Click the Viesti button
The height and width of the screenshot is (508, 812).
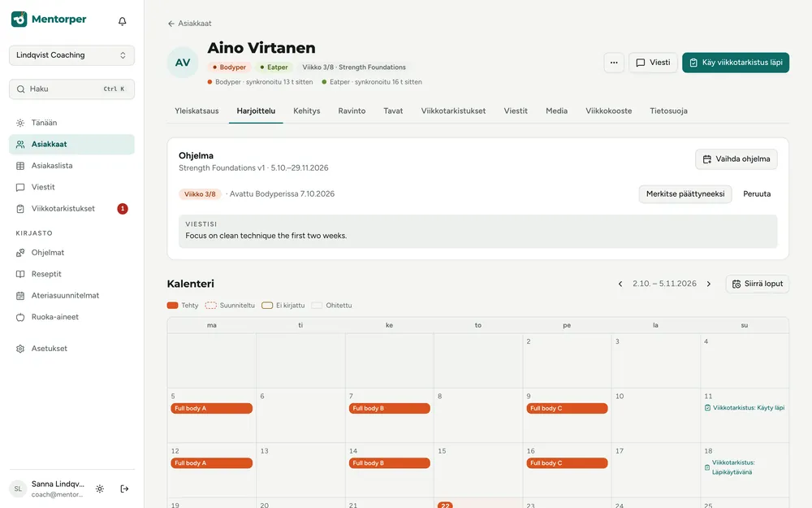tap(653, 63)
